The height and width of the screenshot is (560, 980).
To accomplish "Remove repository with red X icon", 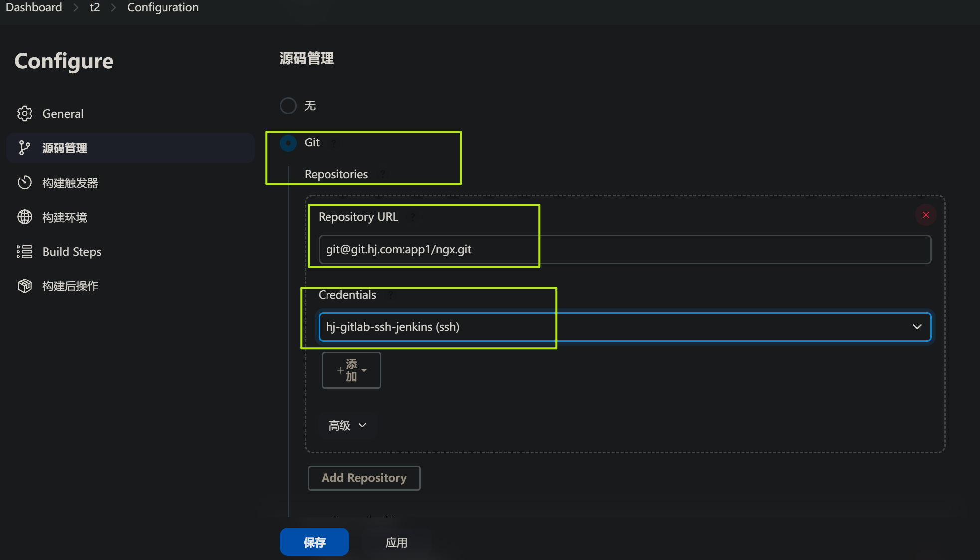I will [926, 215].
